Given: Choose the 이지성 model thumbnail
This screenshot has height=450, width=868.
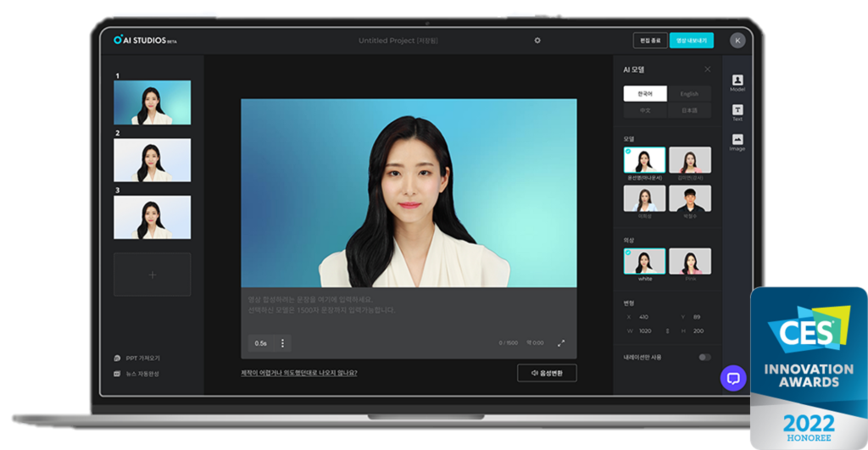Looking at the screenshot, I should pyautogui.click(x=644, y=198).
